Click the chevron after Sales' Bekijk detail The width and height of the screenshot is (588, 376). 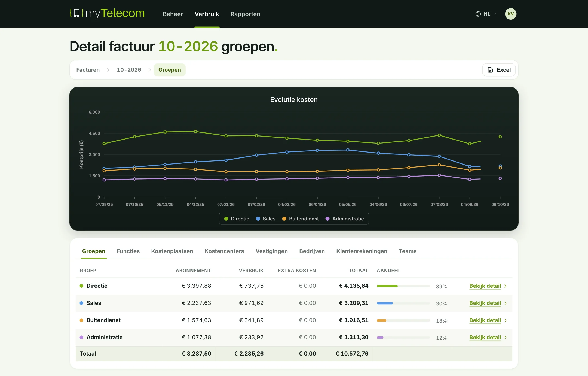tap(506, 303)
